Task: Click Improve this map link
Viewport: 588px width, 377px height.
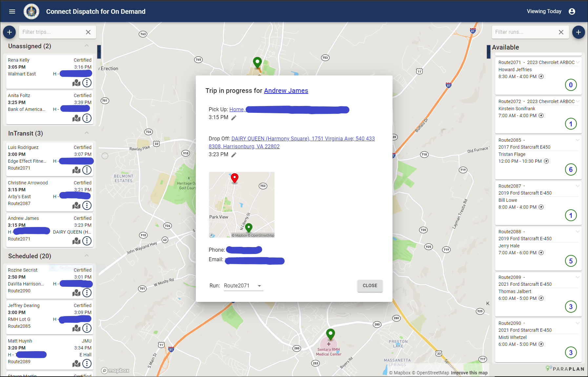Action: (x=469, y=373)
